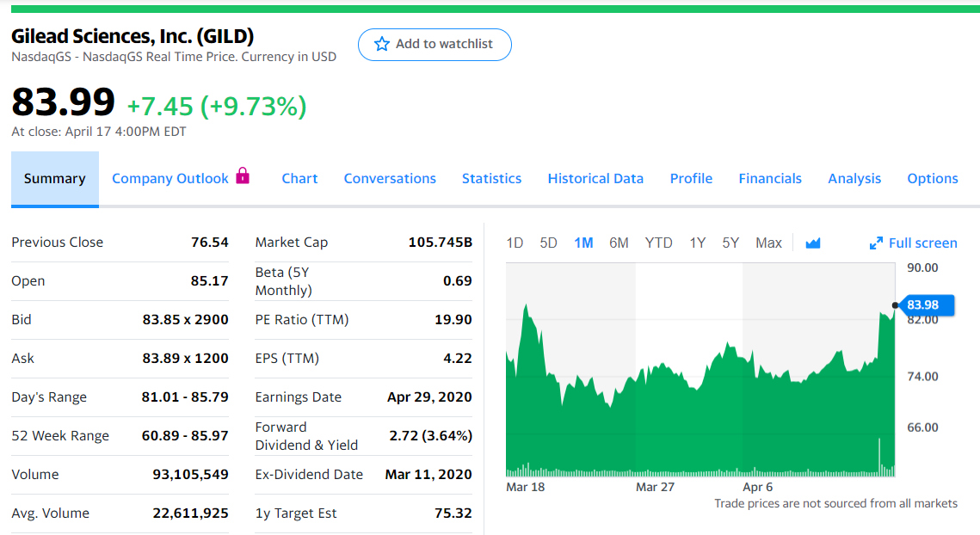Viewport: 980px width, 535px height.
Task: Click the Market Cap value 105.745B
Action: click(440, 243)
